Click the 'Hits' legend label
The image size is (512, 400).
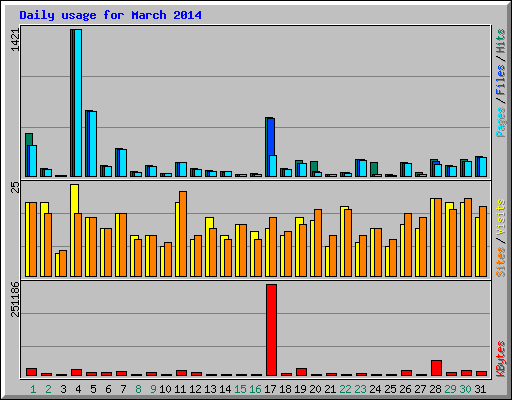[x=500, y=41]
